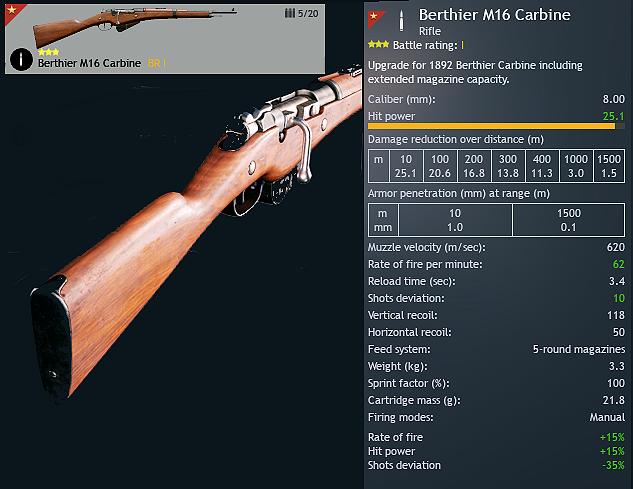The width and height of the screenshot is (633, 489).
Task: Click the 200 m damage cell showing 16.8
Action: (474, 166)
